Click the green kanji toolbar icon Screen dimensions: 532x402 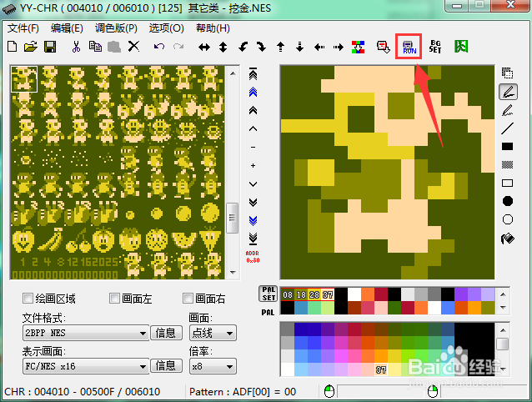coord(461,47)
